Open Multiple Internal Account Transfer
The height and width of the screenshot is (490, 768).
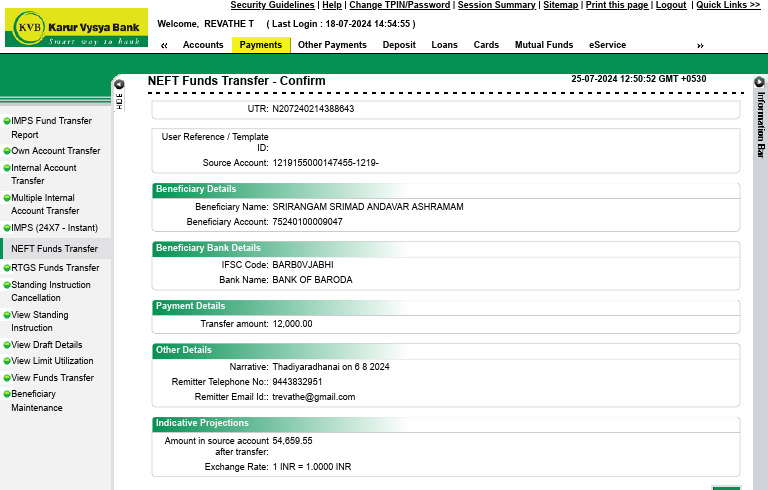pyautogui.click(x=45, y=204)
